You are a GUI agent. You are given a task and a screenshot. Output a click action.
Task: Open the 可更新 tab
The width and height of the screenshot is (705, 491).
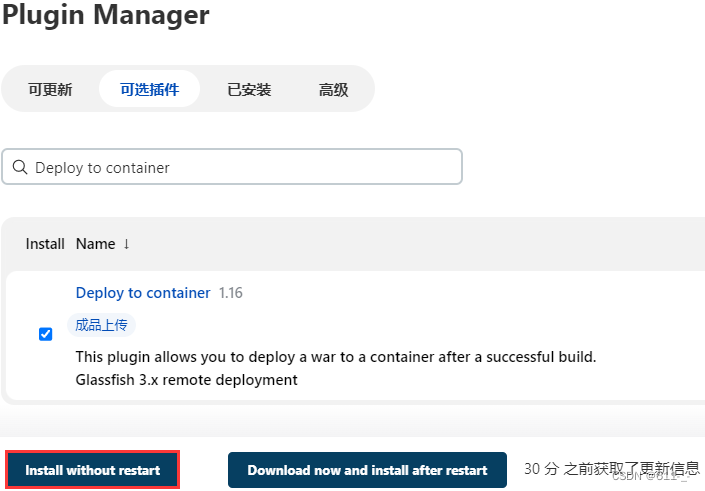(50, 89)
